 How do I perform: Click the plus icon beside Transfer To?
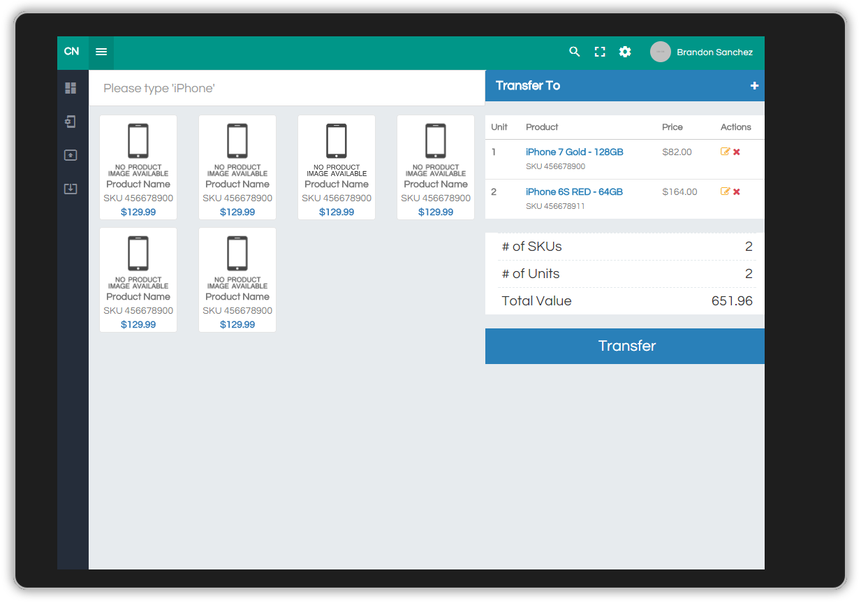click(x=754, y=86)
